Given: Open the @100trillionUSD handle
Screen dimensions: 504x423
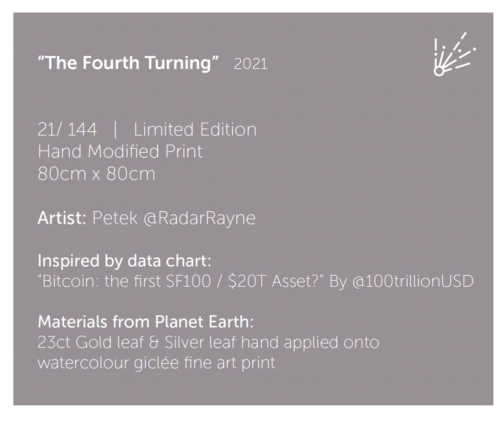Looking at the screenshot, I should click(413, 281).
